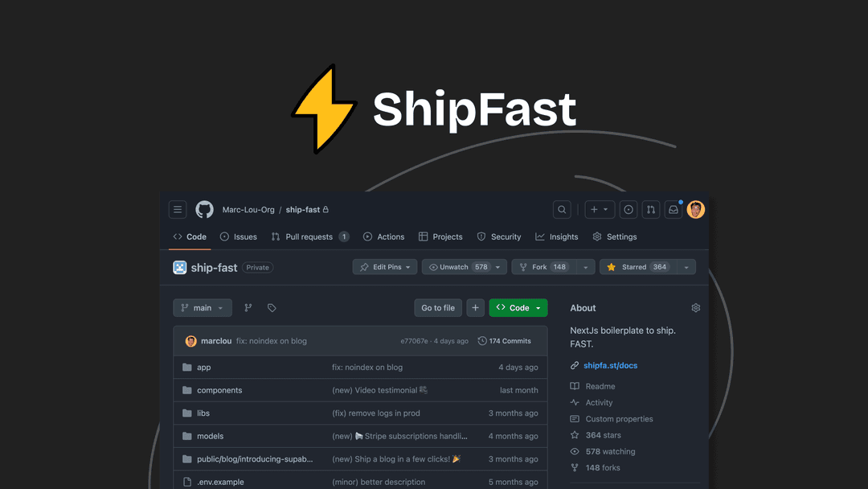
Task: Click the GitHub Octocat logo
Action: pyautogui.click(x=205, y=210)
